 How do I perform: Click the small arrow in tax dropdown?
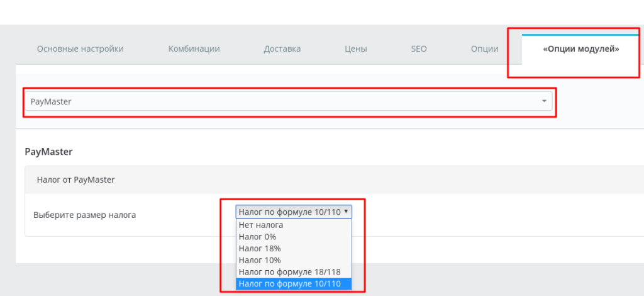pyautogui.click(x=347, y=212)
